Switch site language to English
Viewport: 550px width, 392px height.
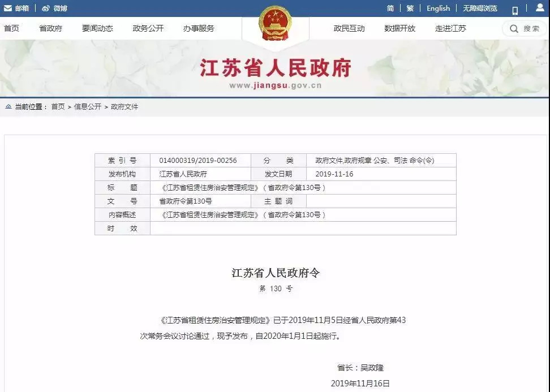[x=438, y=8]
